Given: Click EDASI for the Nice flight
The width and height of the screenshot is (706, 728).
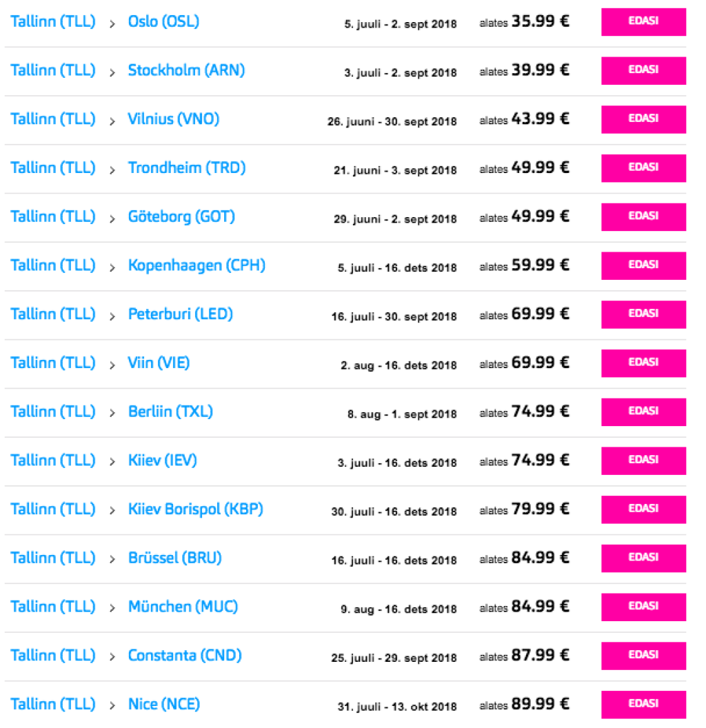Looking at the screenshot, I should pos(643,705).
